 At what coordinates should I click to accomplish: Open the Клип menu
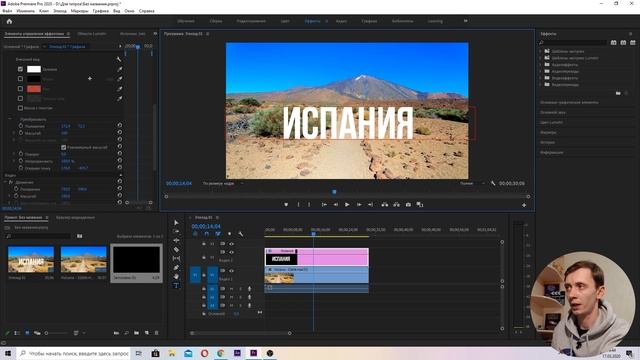pos(44,11)
